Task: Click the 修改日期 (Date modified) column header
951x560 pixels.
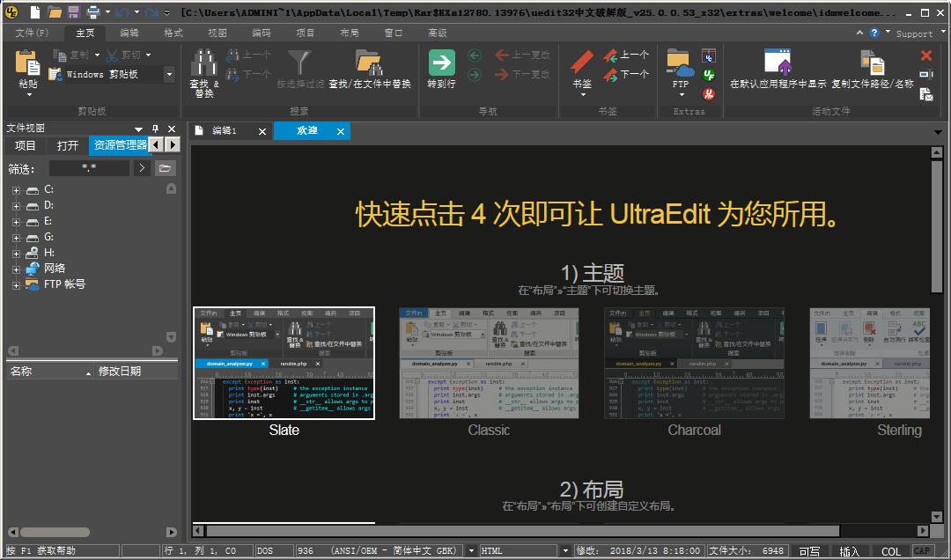Action: [136, 372]
